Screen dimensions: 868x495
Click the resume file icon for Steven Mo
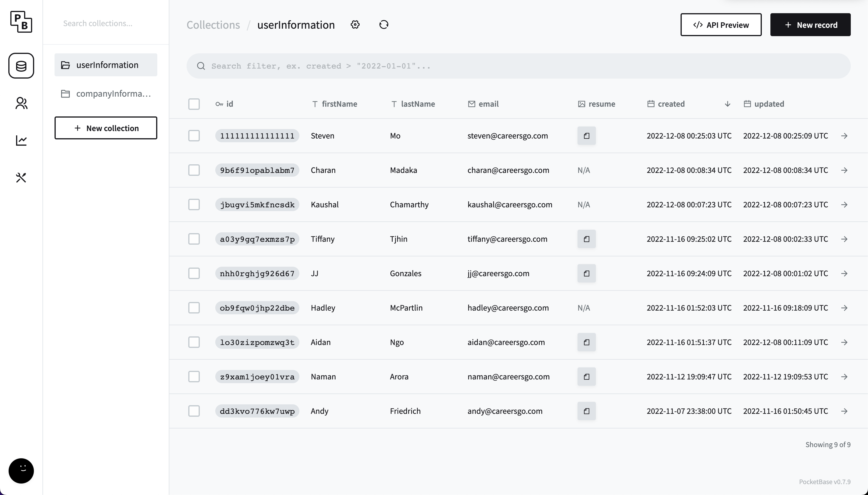pyautogui.click(x=586, y=135)
